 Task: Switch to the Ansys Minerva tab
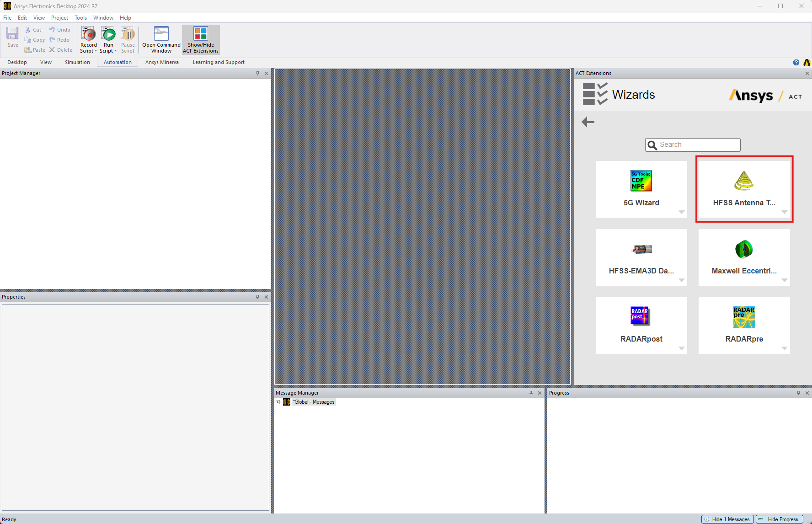[162, 62]
